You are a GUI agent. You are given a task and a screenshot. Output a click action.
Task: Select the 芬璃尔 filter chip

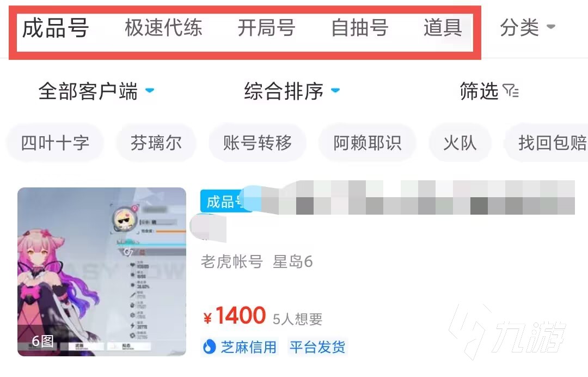point(156,143)
